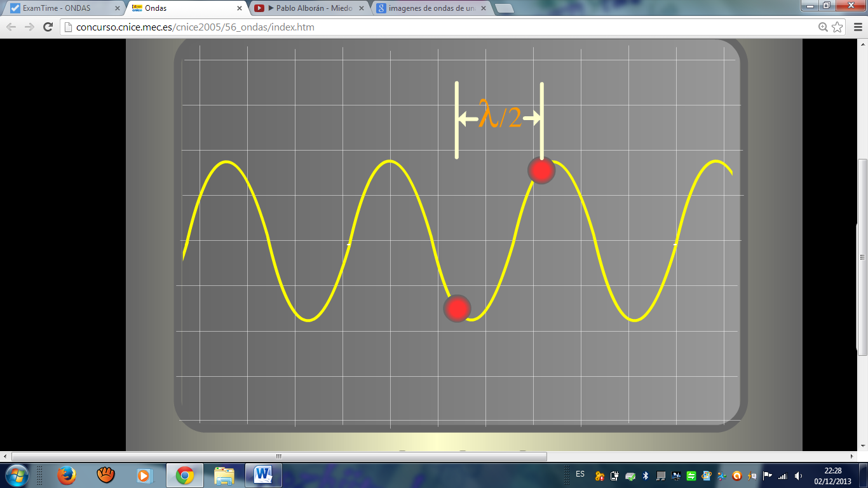Open the imagenes de ondas Google tab
The image size is (868, 488).
(x=432, y=8)
